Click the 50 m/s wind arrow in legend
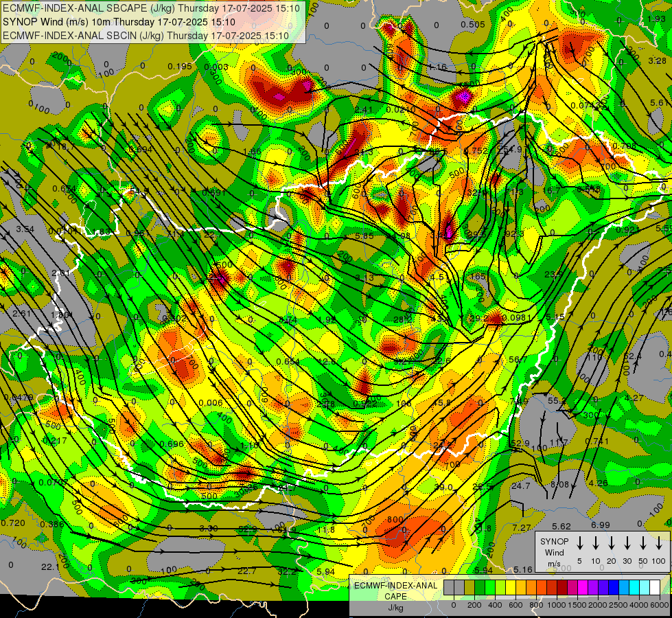The image size is (672, 618). (x=643, y=543)
